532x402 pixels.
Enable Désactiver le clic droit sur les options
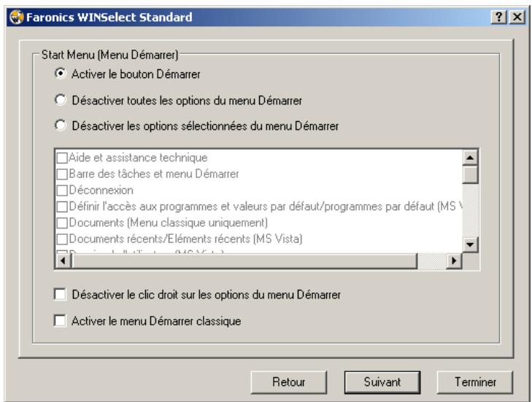tap(60, 295)
